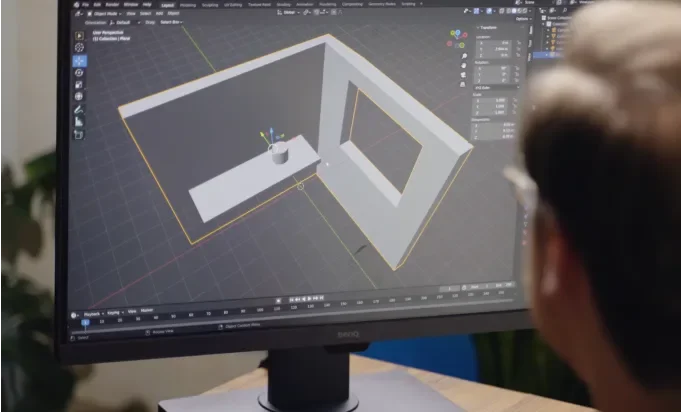Toggle the camera view icon
Screen dimensions: 681x412
pos(463,75)
